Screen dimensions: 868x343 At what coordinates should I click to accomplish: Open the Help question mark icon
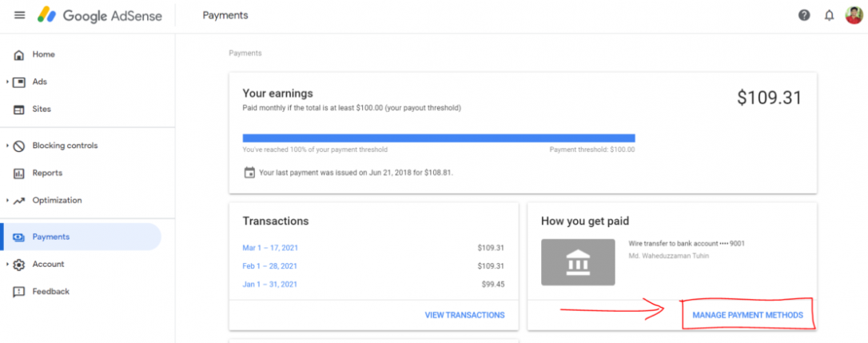click(804, 15)
